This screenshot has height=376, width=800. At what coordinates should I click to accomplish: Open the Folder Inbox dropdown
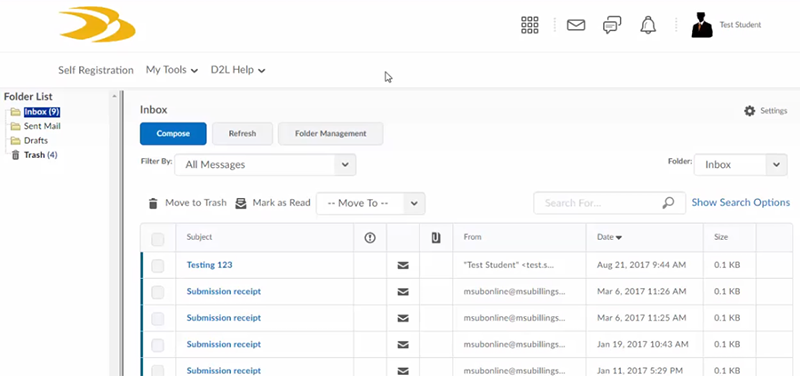click(740, 165)
